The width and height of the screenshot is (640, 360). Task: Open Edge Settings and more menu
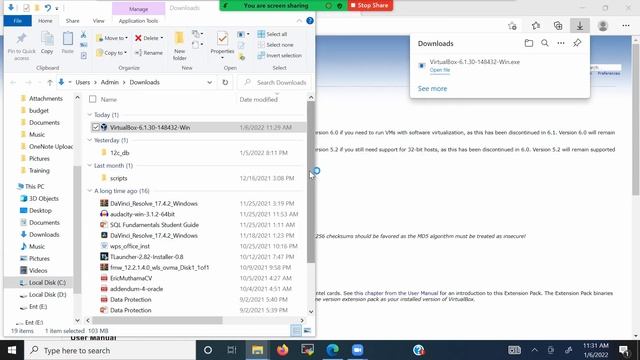pyautogui.click(x=626, y=26)
